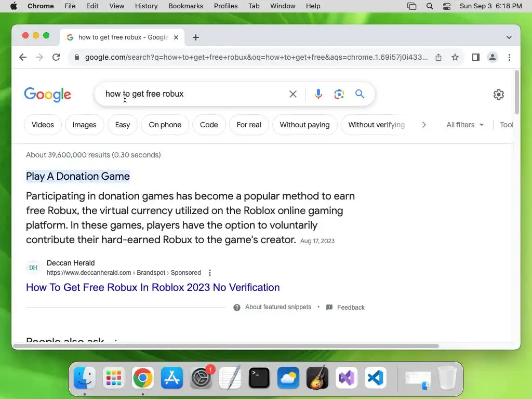Start search by voice microphone
This screenshot has width=532, height=399.
(x=318, y=94)
